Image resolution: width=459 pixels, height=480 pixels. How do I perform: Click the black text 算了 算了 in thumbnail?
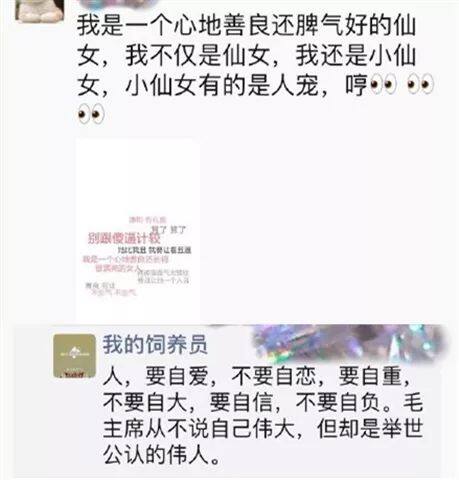(169, 229)
